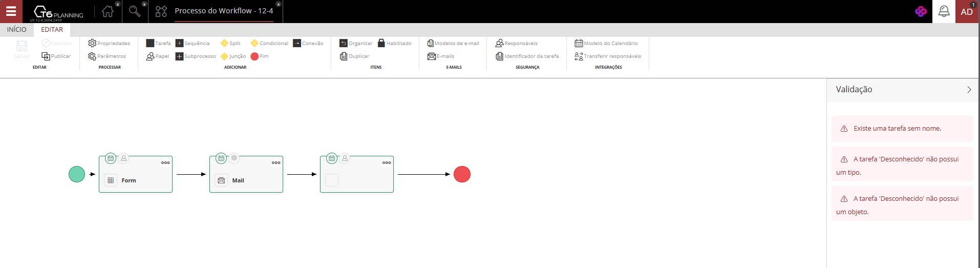Click the empty type box in the unnamed task
Viewport: 980px width, 268px height.
(332, 180)
